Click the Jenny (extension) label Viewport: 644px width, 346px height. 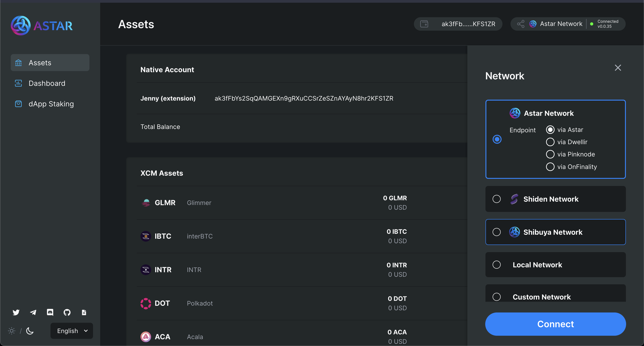168,98
